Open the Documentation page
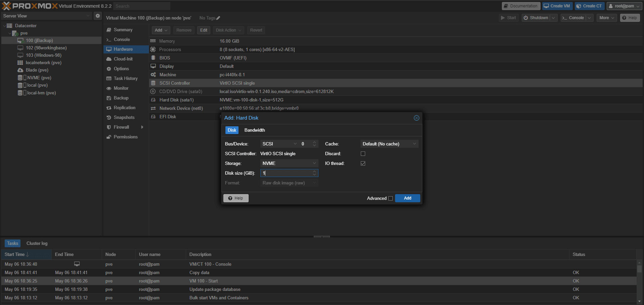644x305 pixels. pos(521,6)
